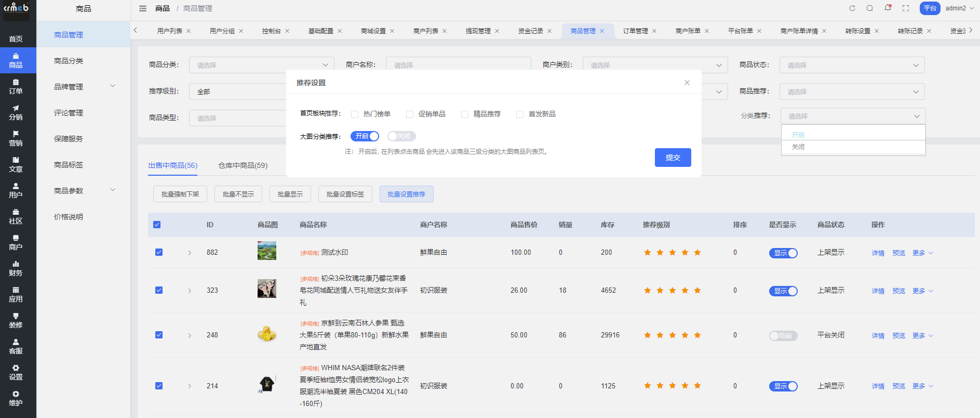
Task: Toggle the 隐藏 switch for product 248
Action: (783, 336)
